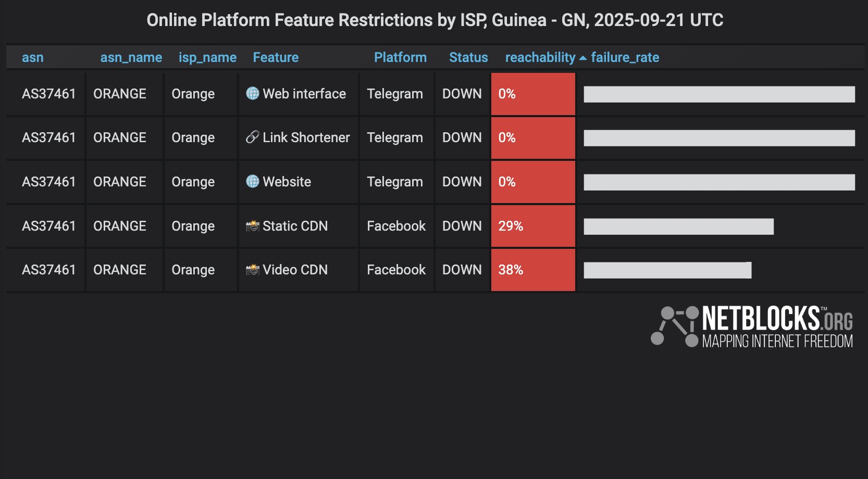Click the camera icon beside Video CDN
868x479 pixels.
click(x=252, y=270)
